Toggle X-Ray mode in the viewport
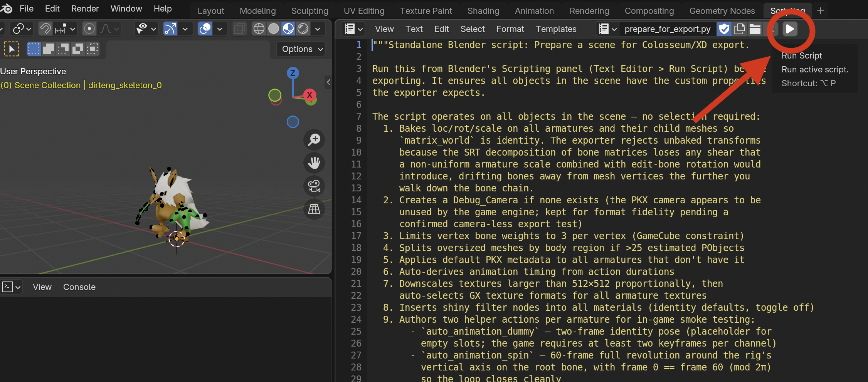This screenshot has height=382, width=868. click(240, 28)
